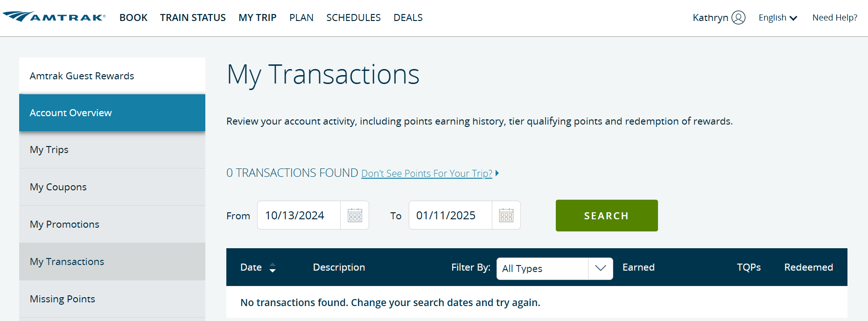Viewport: 868px width, 321px height.
Task: Expand the English language selector
Action: [777, 17]
